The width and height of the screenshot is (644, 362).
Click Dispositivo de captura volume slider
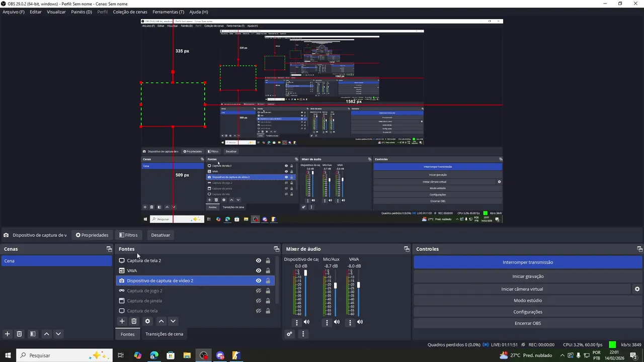[x=305, y=293]
